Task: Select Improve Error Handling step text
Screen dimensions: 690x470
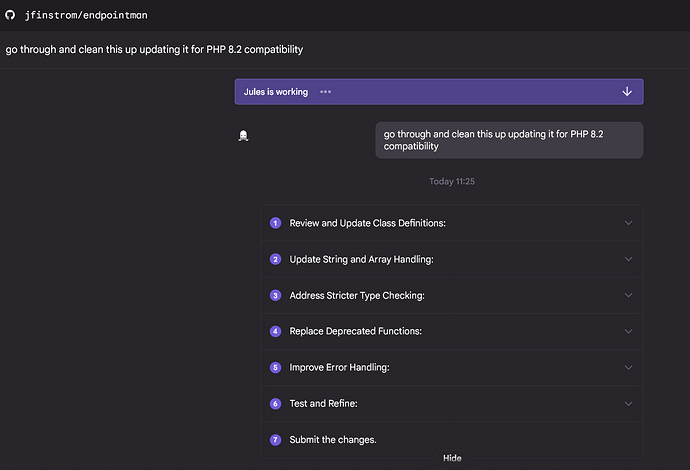Action: tap(339, 367)
